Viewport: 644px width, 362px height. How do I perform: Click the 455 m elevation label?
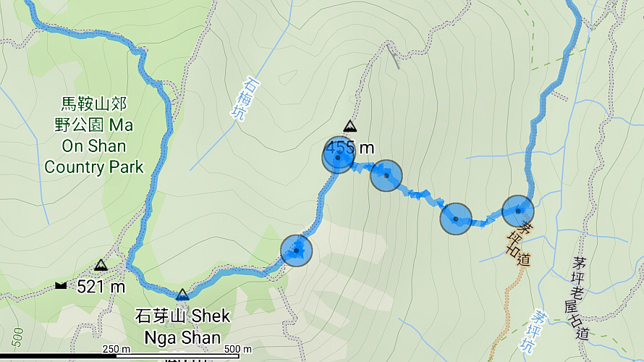[x=349, y=148]
